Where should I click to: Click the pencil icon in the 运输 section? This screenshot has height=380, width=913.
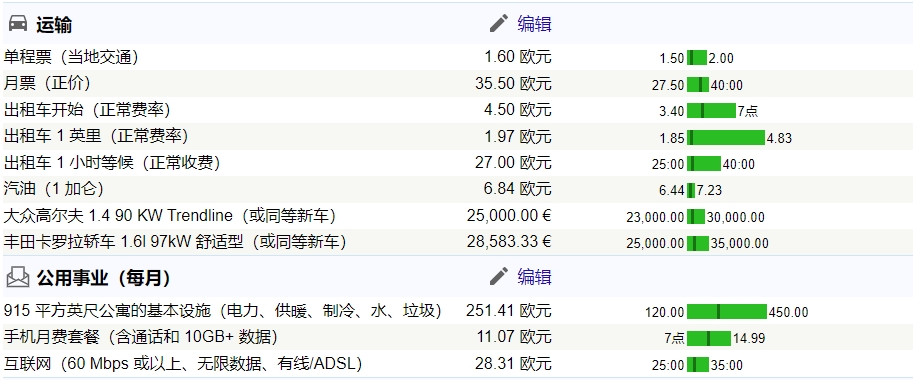tap(499, 23)
